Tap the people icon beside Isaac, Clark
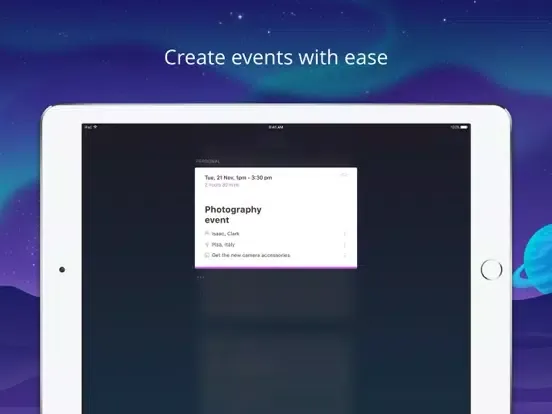Viewport: 552px width, 414px height. tap(207, 233)
